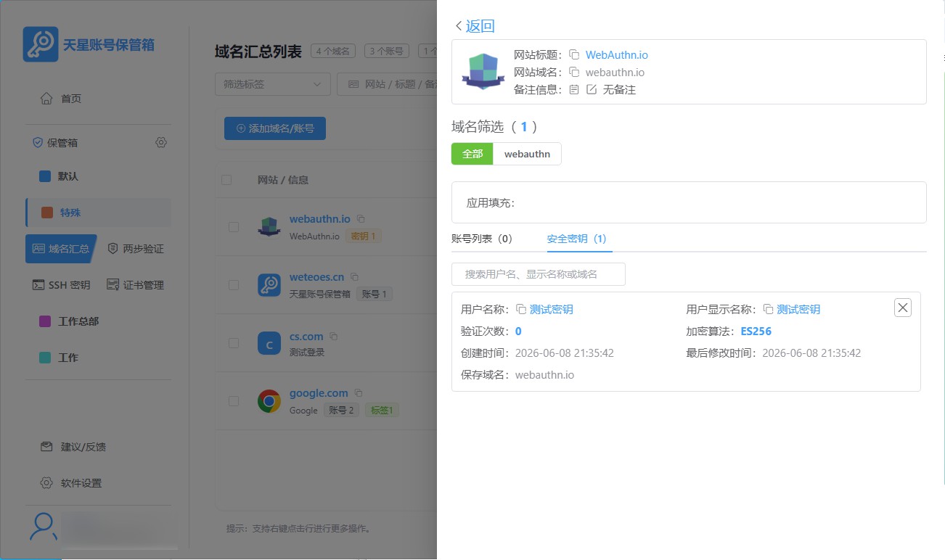945x560 pixels.
Task: Check the webauthn.io row checkbox
Action: pyautogui.click(x=234, y=227)
